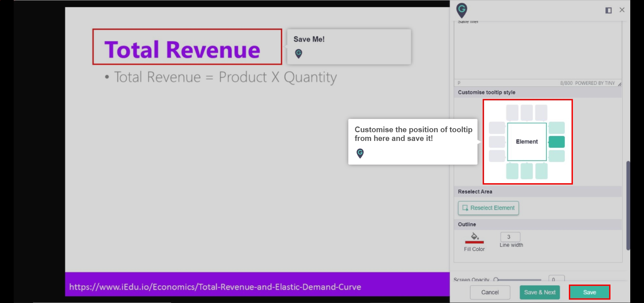Select the left-middle tooltip position tile
This screenshot has height=303, width=644.
click(497, 142)
